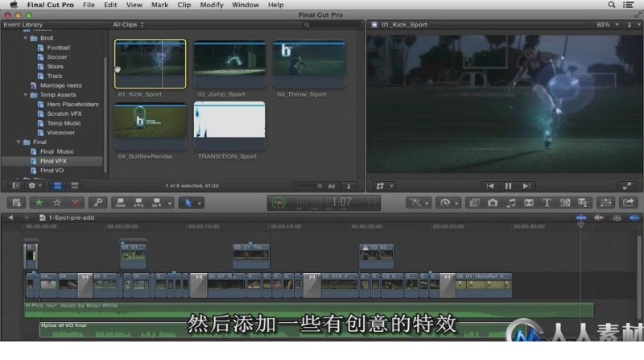Screen dimensions: 644x360
Task: Open the Generators browser
Action: tap(565, 203)
